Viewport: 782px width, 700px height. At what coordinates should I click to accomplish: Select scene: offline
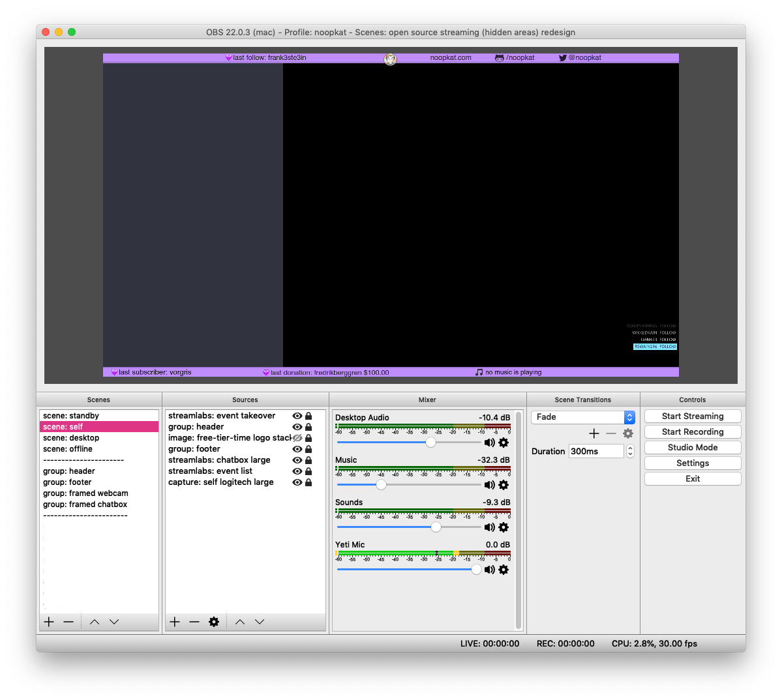tap(98, 449)
